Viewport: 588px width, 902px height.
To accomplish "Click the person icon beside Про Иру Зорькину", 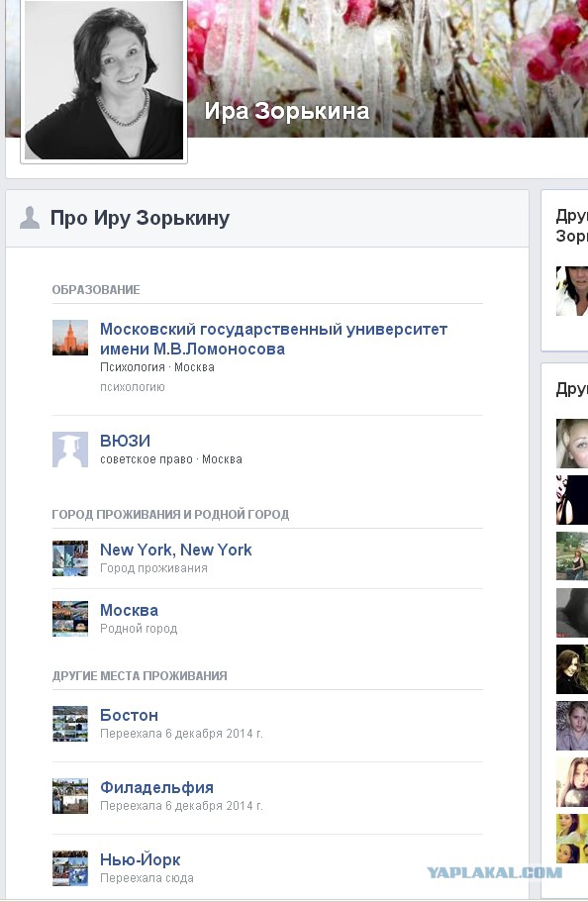I will click(30, 218).
